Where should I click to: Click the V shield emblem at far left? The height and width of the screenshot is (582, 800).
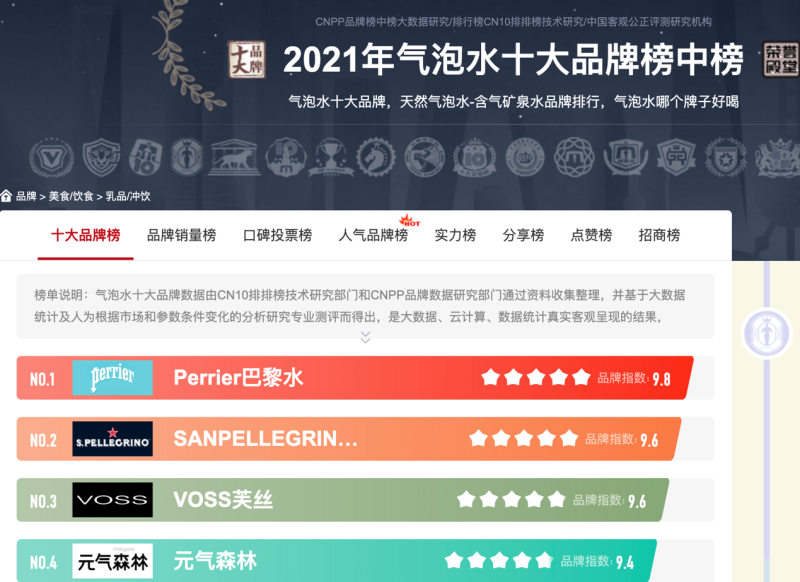tap(50, 158)
